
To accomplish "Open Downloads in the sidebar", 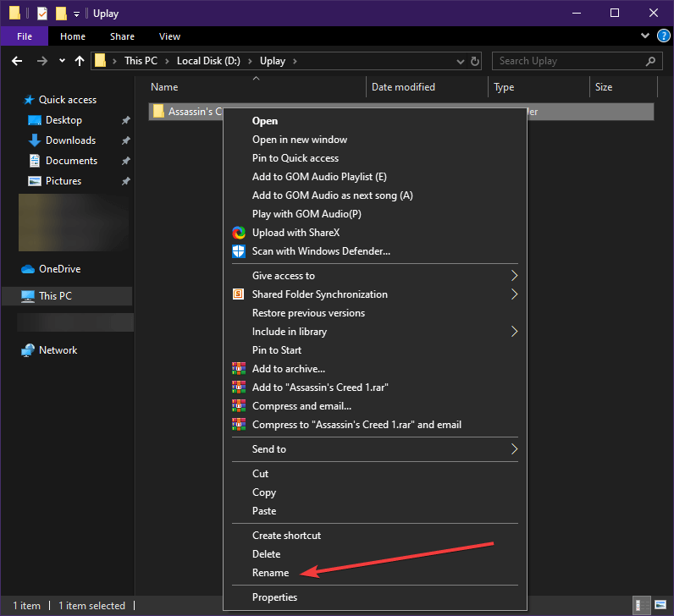I will point(70,140).
